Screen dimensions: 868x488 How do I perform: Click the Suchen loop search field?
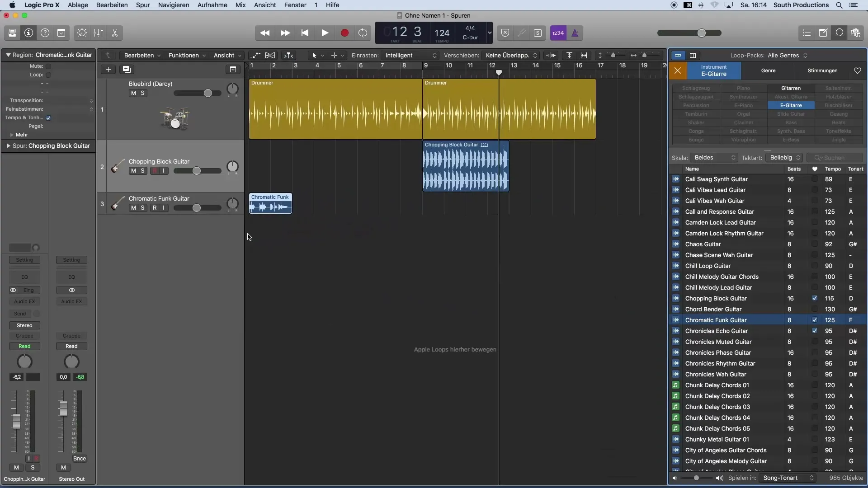(x=835, y=158)
